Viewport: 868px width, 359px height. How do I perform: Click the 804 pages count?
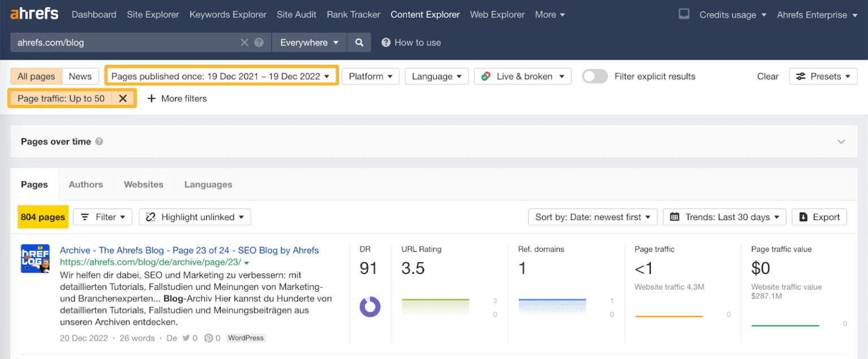click(43, 217)
